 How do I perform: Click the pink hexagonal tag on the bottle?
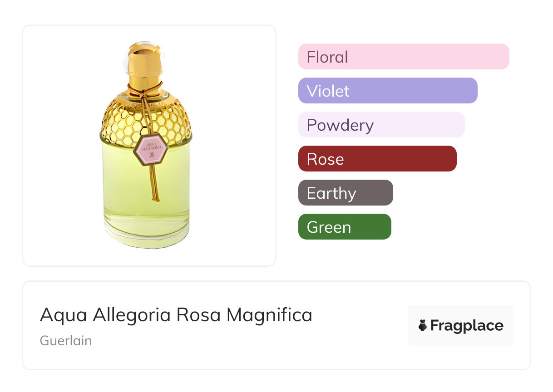coord(151,149)
